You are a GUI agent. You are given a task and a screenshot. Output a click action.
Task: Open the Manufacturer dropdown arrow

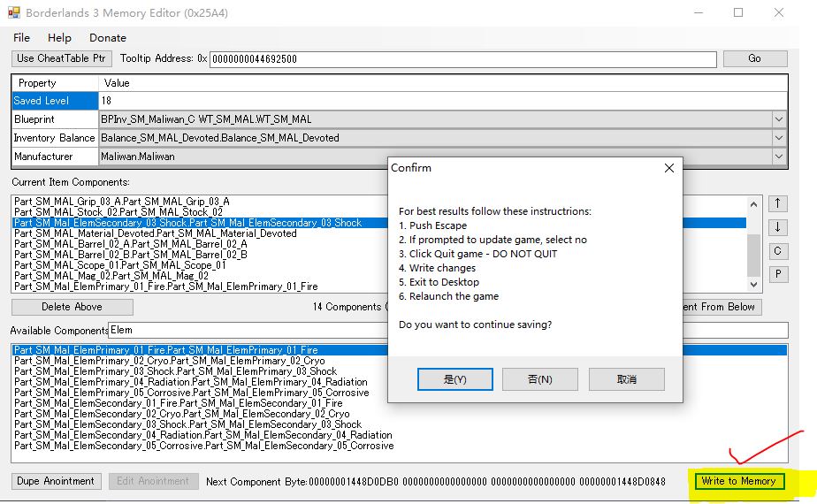tap(779, 157)
